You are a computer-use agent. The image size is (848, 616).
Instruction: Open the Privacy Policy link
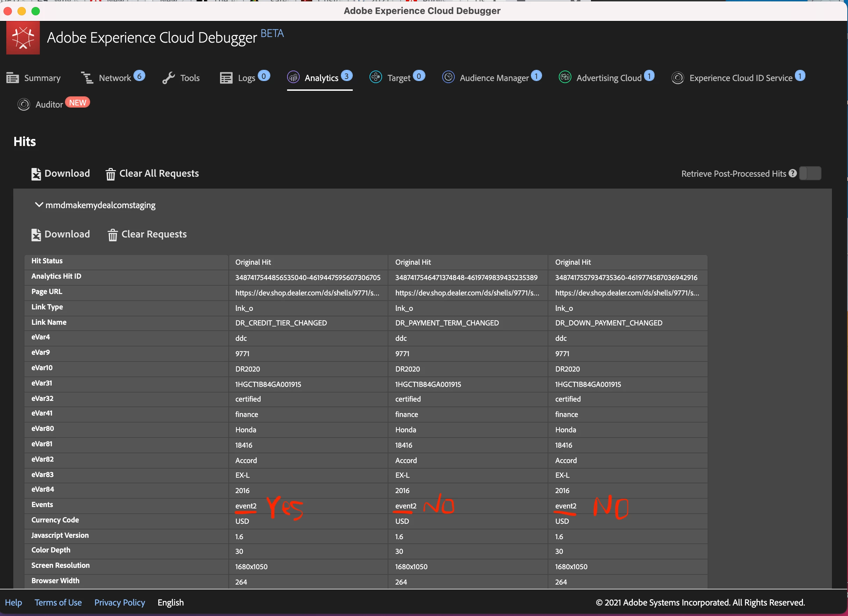(119, 602)
